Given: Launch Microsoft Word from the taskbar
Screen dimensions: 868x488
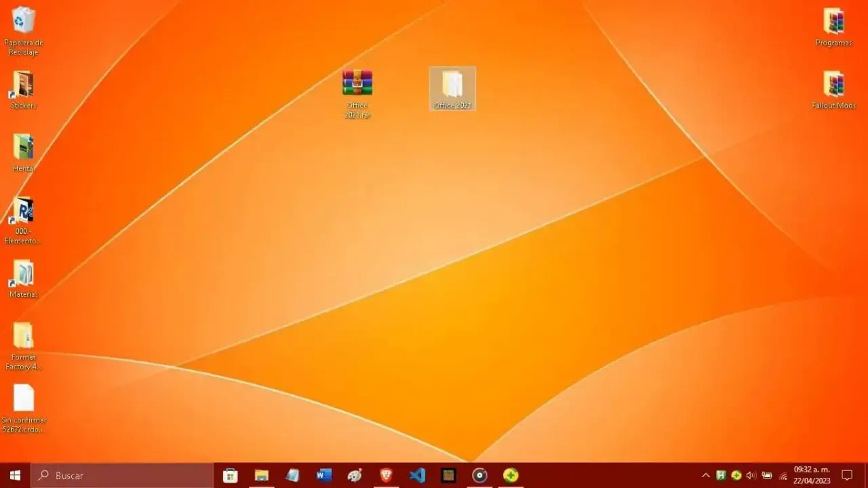Looking at the screenshot, I should pyautogui.click(x=324, y=475).
